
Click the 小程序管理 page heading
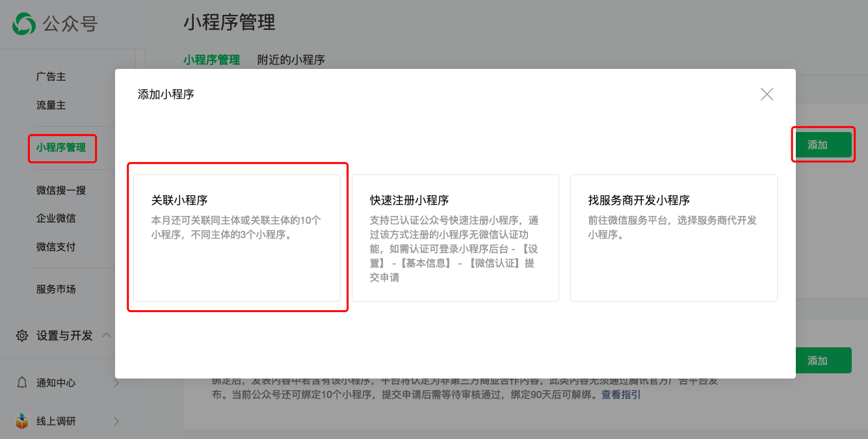click(x=230, y=23)
